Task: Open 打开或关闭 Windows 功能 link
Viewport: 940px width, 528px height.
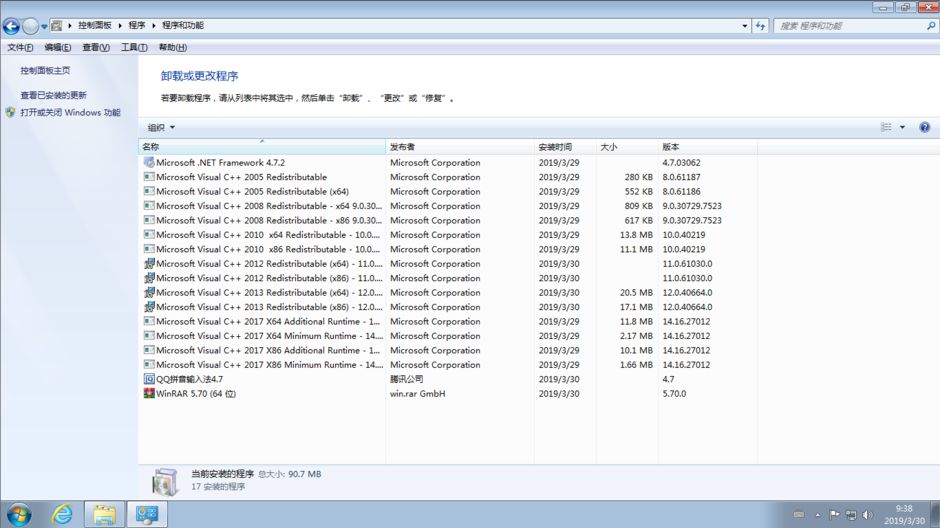Action: (x=70, y=112)
